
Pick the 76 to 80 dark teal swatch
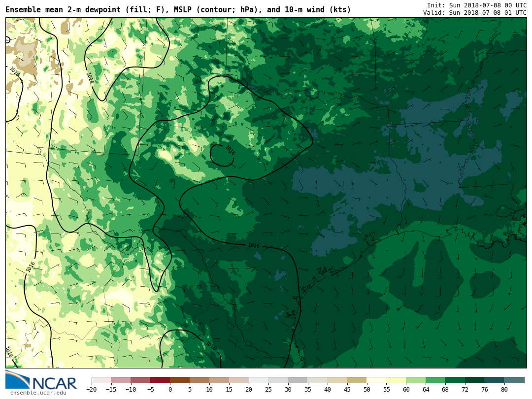point(494,380)
